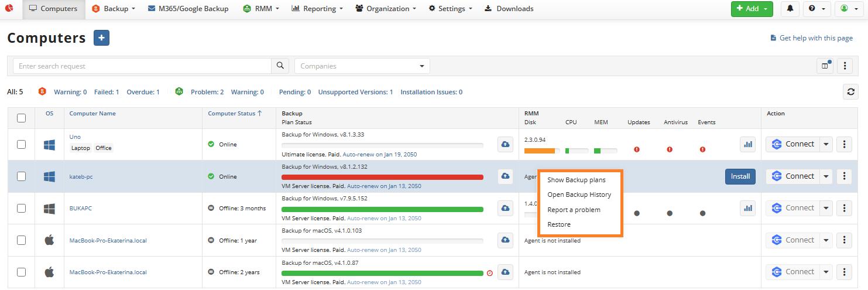This screenshot has width=868, height=290.
Task: Click the Antivirus alert icon for Uno
Action: [670, 149]
